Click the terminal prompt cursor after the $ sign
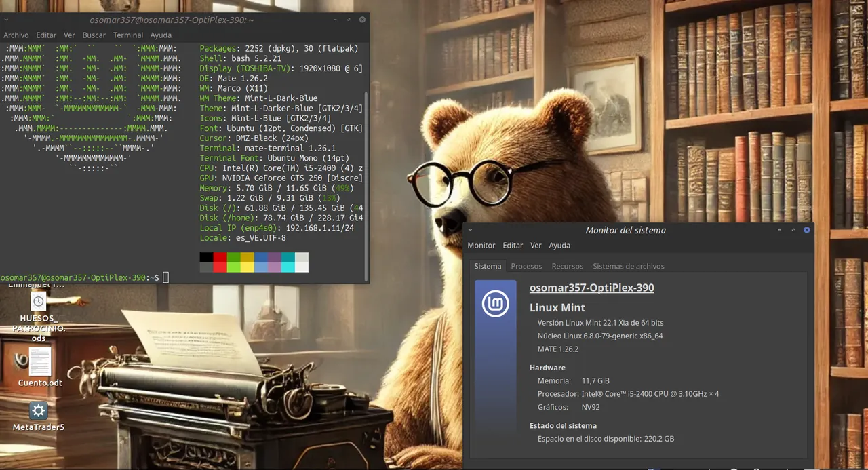Image resolution: width=868 pixels, height=470 pixels. click(165, 277)
